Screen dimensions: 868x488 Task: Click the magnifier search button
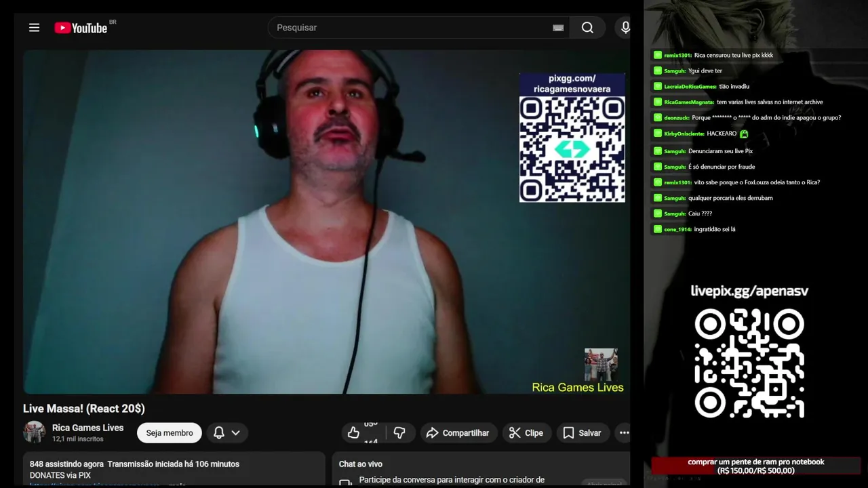pos(587,28)
